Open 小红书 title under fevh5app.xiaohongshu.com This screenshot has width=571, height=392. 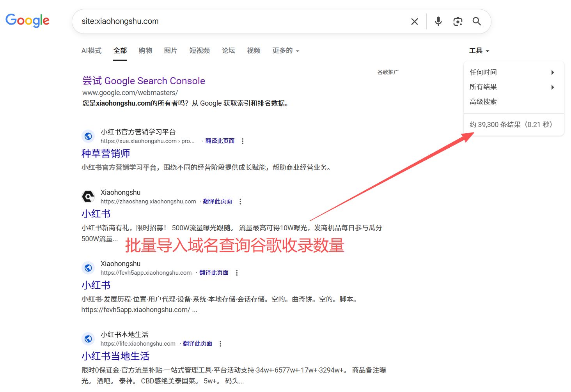[x=96, y=285]
